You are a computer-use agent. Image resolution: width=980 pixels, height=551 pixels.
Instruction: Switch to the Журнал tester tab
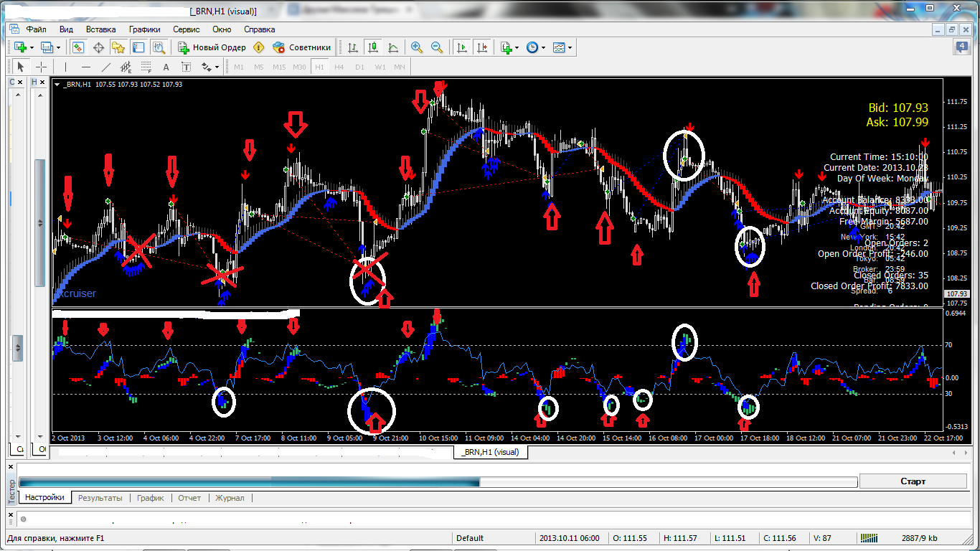[230, 497]
